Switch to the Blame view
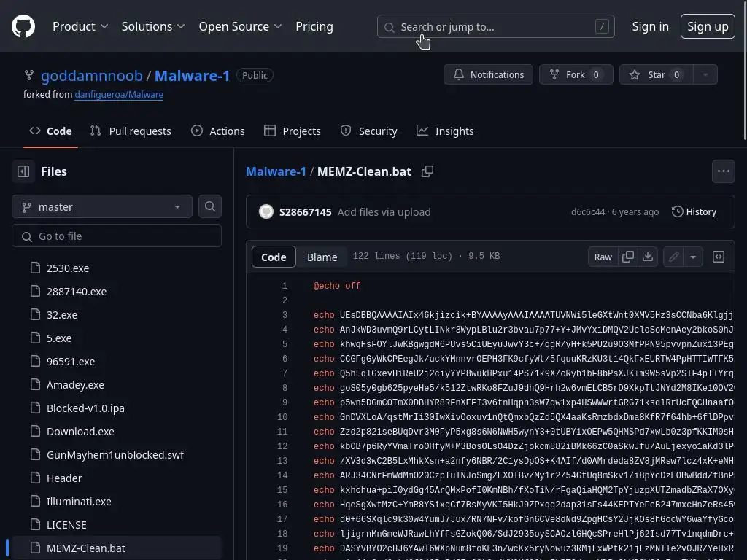 click(322, 257)
